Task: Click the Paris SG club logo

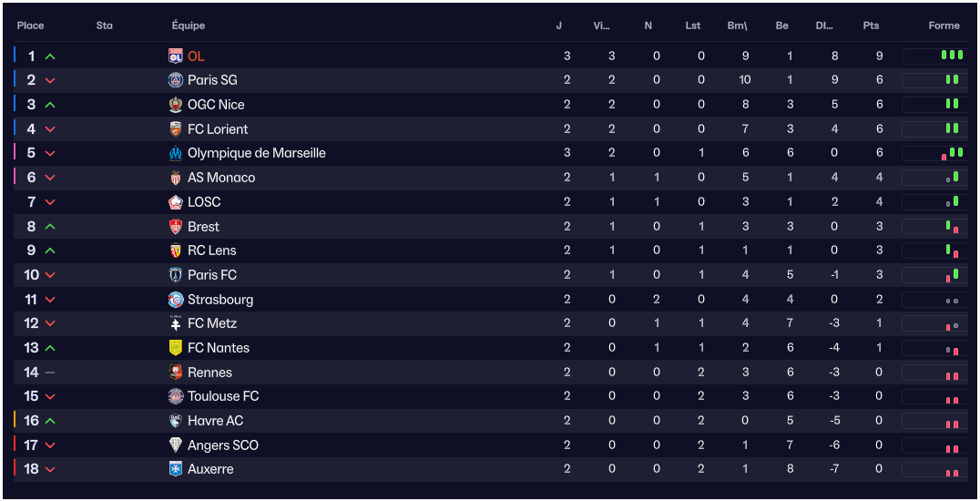Action: [176, 80]
